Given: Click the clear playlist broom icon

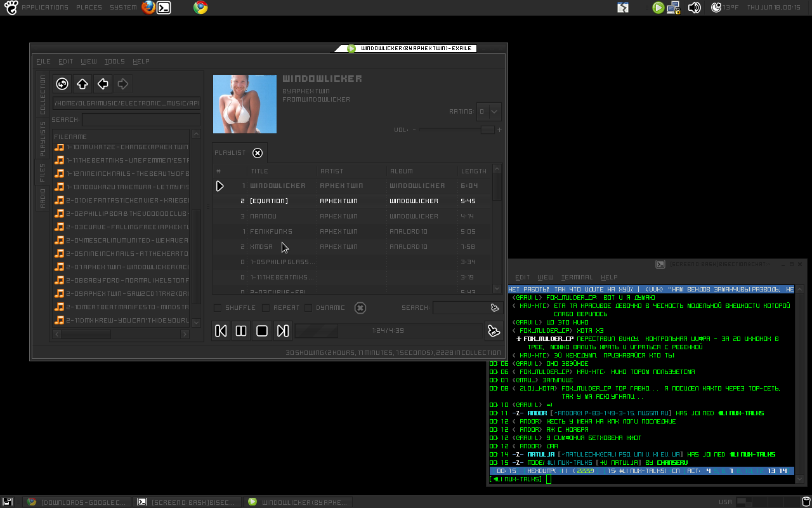Looking at the screenshot, I should [493, 331].
